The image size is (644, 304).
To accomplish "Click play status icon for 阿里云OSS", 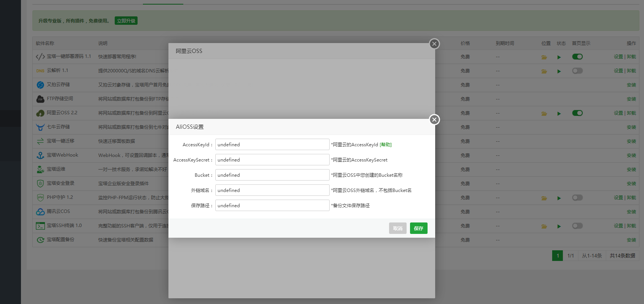I will [x=559, y=114].
